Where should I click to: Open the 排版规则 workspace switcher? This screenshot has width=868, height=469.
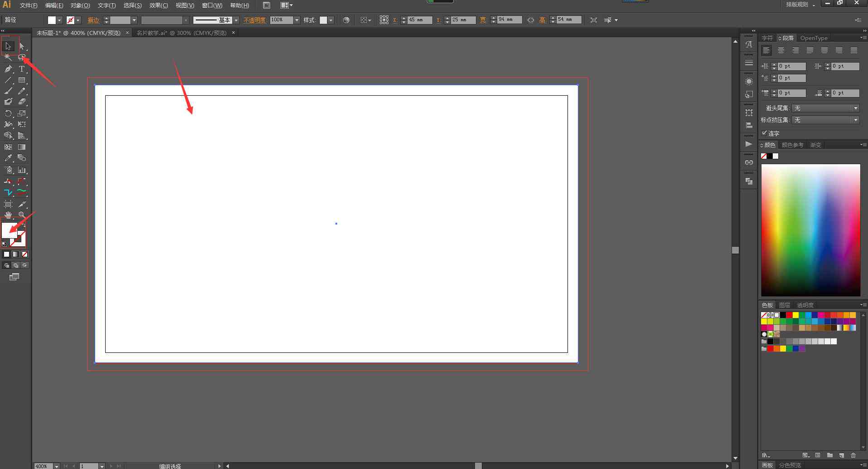coord(800,5)
